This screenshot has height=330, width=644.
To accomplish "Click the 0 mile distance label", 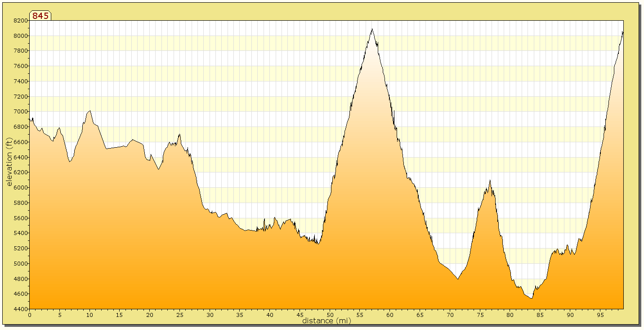I will 30,315.
